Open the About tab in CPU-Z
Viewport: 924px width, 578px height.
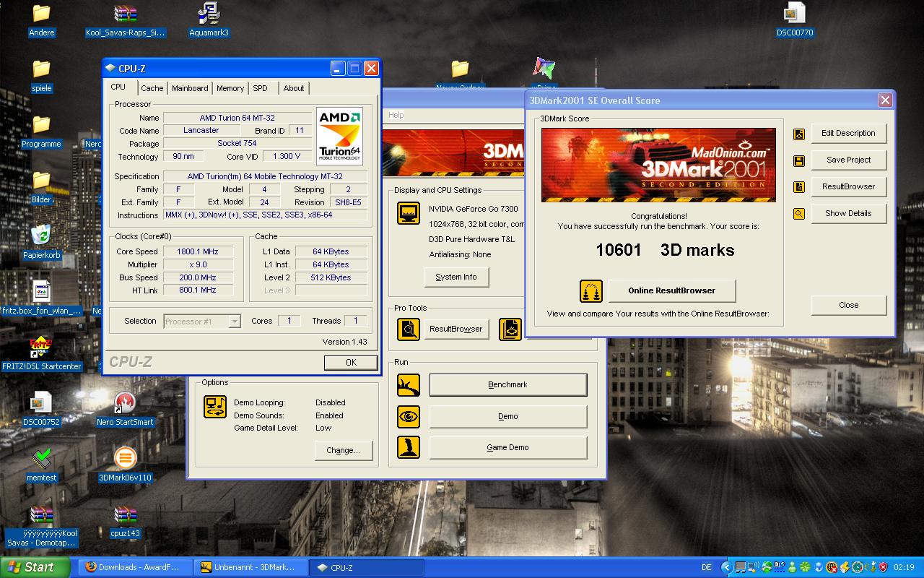click(x=294, y=88)
